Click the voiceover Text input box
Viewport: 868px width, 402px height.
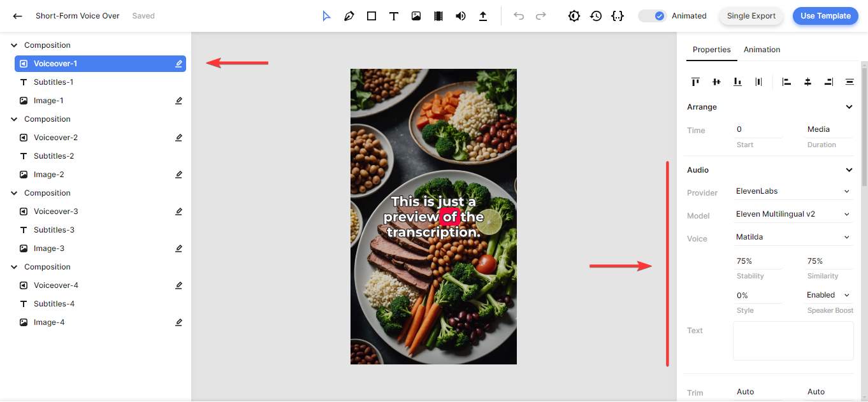coord(793,341)
